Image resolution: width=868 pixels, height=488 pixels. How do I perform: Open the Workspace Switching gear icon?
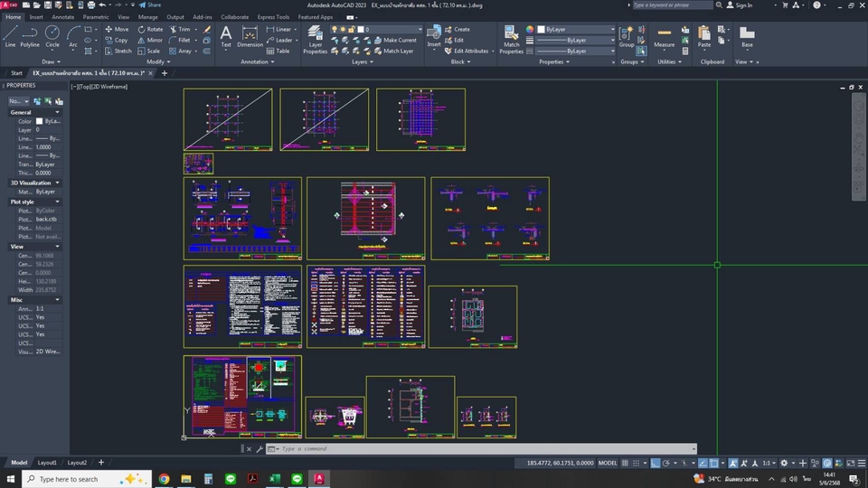click(784, 463)
